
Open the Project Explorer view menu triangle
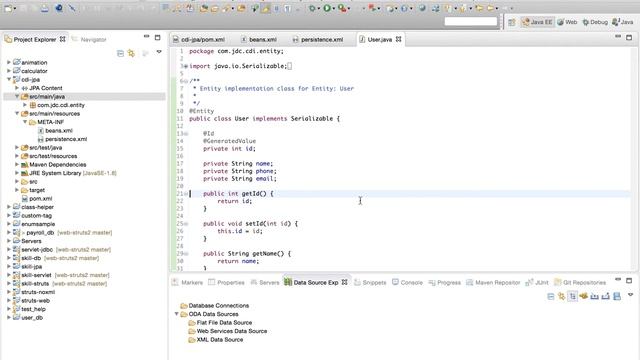[159, 52]
